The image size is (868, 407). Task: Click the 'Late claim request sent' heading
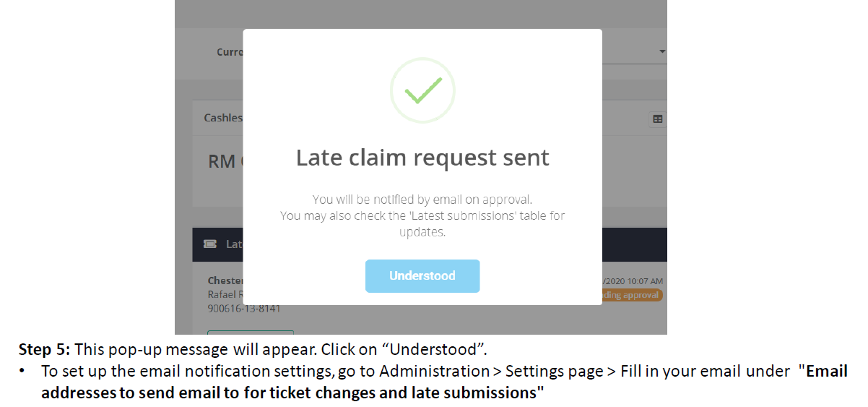point(422,158)
